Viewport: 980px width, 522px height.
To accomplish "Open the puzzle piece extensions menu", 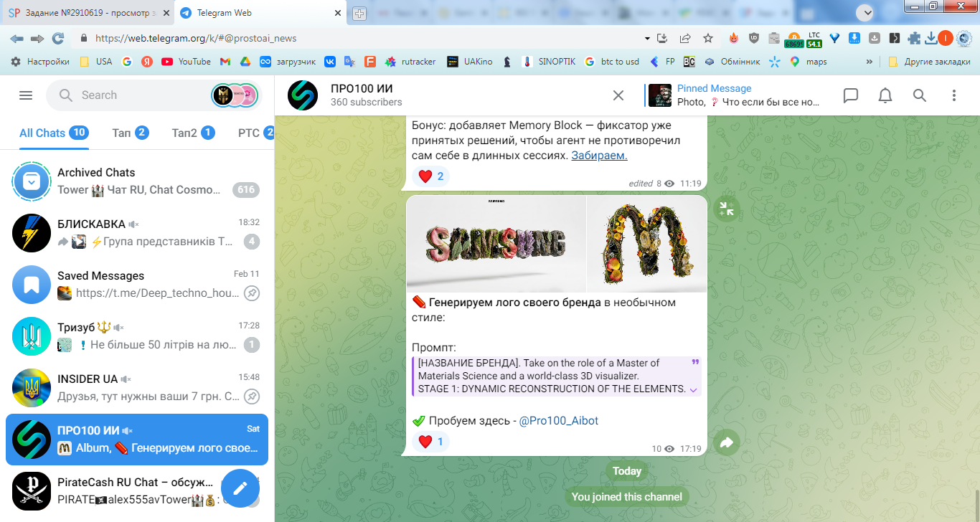I will pyautogui.click(x=914, y=38).
